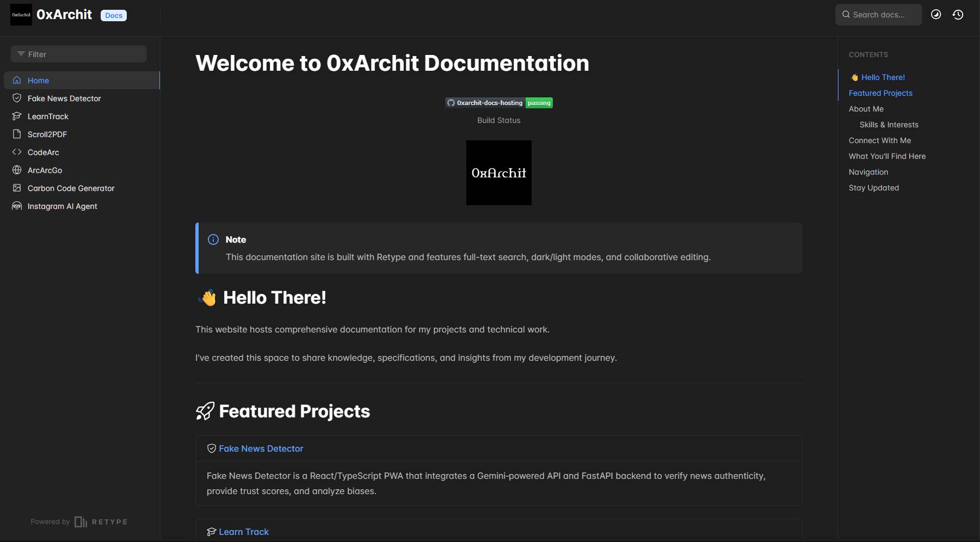The image size is (980, 542).
Task: Click the Build Status caption
Action: (499, 120)
